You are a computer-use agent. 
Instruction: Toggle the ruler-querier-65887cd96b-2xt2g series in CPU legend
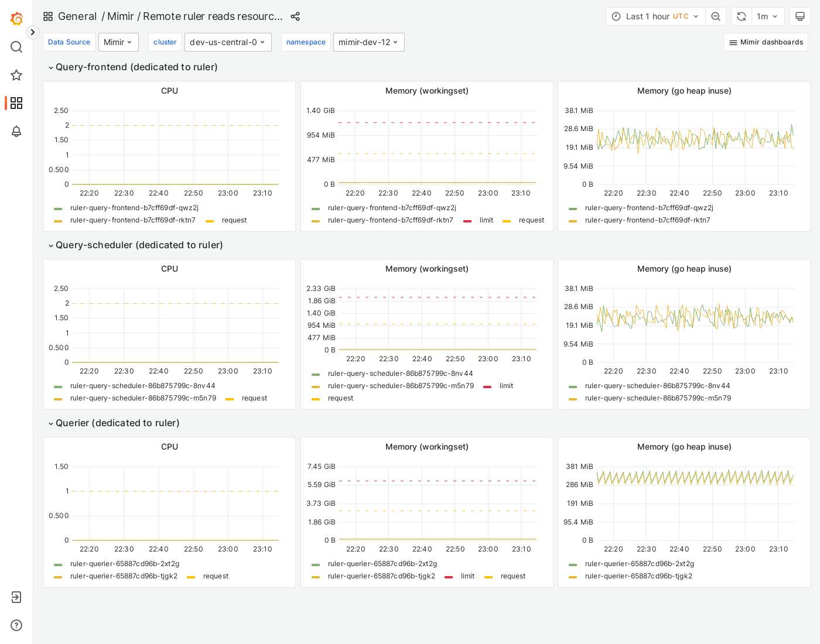click(125, 564)
